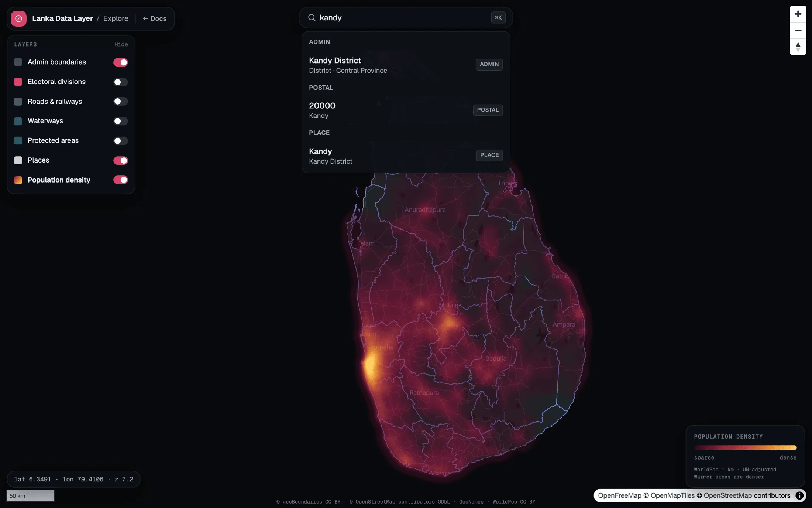Click the search field containing kandy
Viewport: 812px width, 508px height.
(x=406, y=17)
